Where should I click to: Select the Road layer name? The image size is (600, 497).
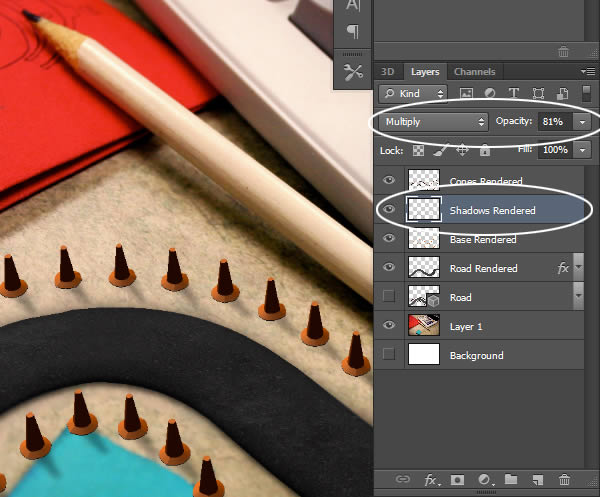(460, 298)
